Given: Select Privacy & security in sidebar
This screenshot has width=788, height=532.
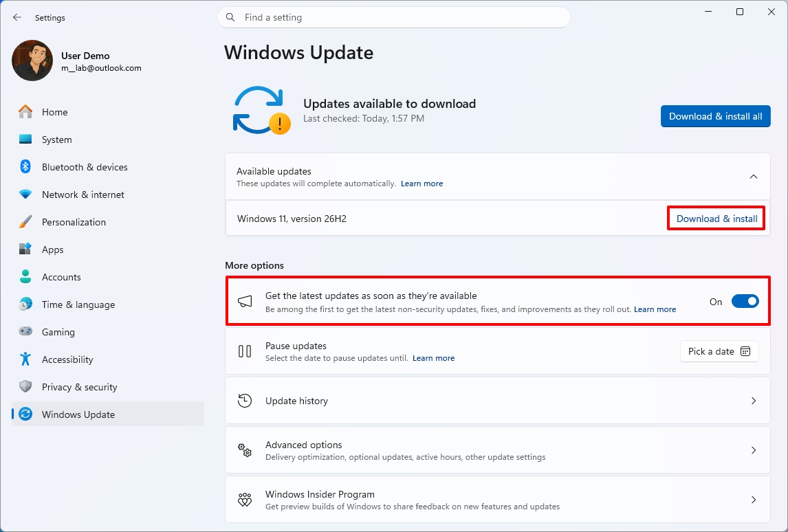Looking at the screenshot, I should (x=108, y=387).
